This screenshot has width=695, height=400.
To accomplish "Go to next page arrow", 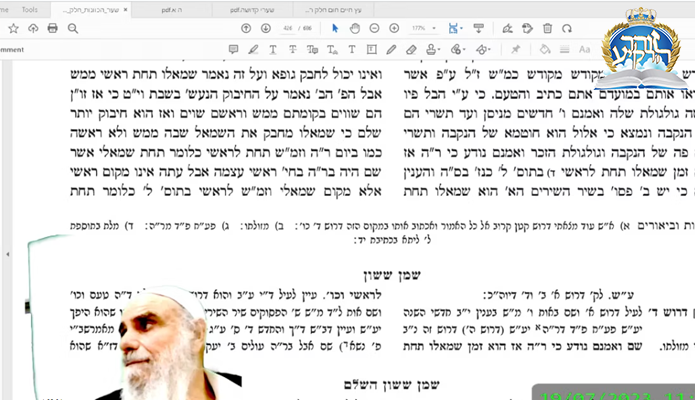I will (x=267, y=28).
